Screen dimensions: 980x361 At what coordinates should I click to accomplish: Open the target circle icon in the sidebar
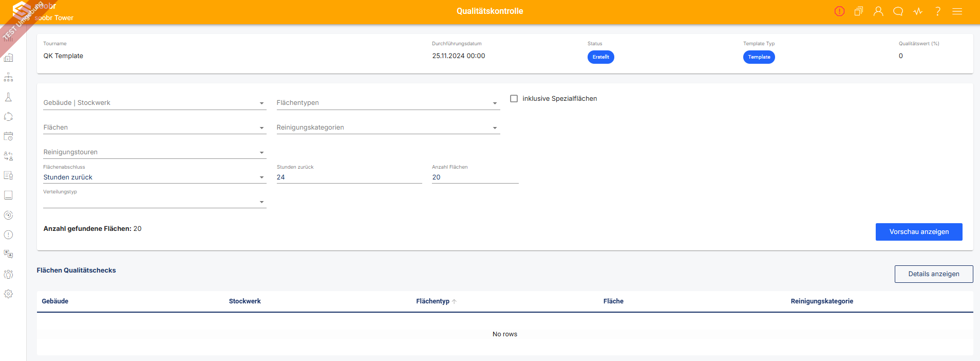tap(8, 215)
